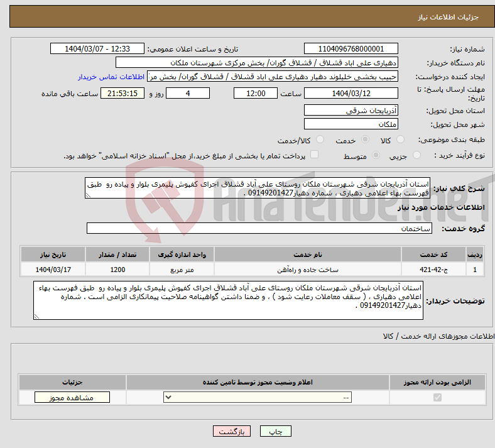Toggle the mandatory permit checkbox
Image resolution: width=495 pixels, height=448 pixels.
click(437, 398)
